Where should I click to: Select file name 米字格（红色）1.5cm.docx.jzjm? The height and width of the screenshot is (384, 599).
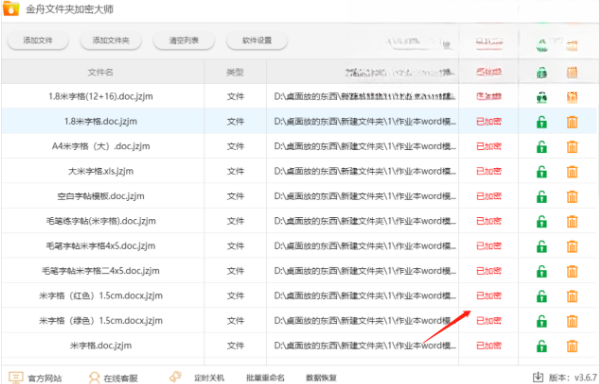[101, 296]
